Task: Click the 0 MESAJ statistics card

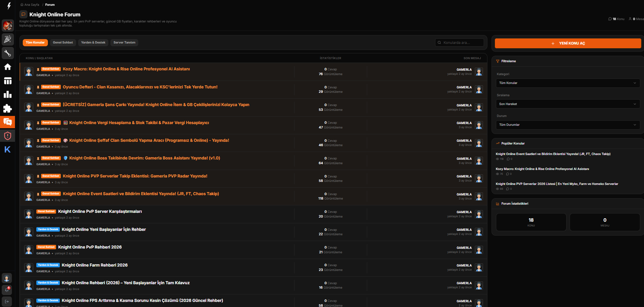Action: point(605,222)
